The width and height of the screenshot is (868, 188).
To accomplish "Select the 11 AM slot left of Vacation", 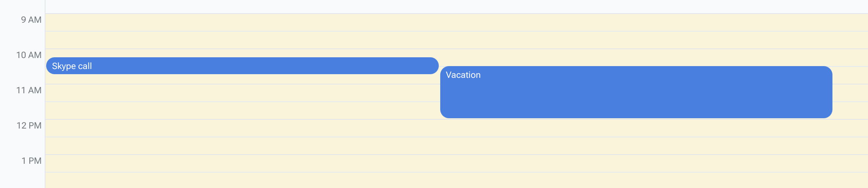I will 242,93.
